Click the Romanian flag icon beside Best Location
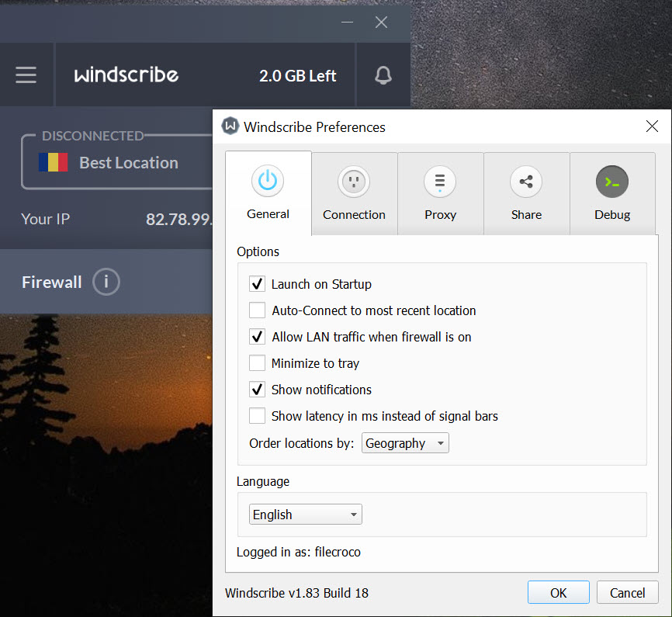 53,162
